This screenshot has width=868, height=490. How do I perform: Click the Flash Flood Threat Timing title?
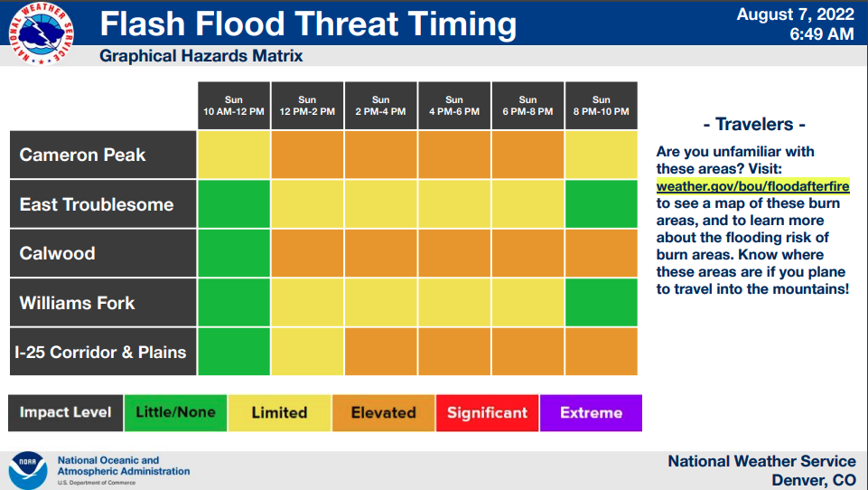[x=308, y=24]
